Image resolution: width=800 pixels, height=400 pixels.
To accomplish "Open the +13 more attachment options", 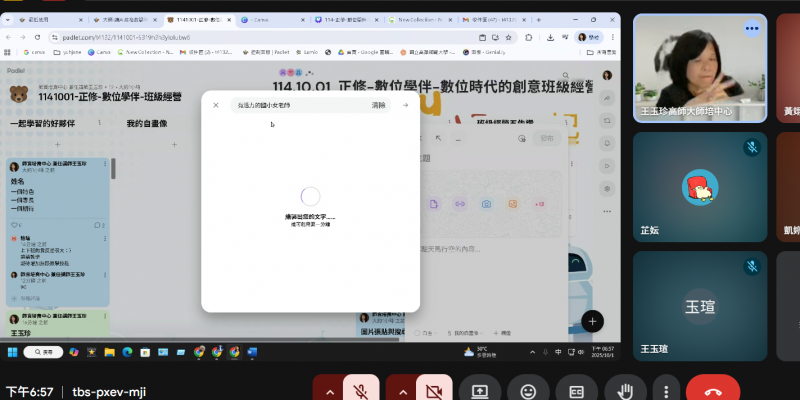I will click(x=539, y=204).
